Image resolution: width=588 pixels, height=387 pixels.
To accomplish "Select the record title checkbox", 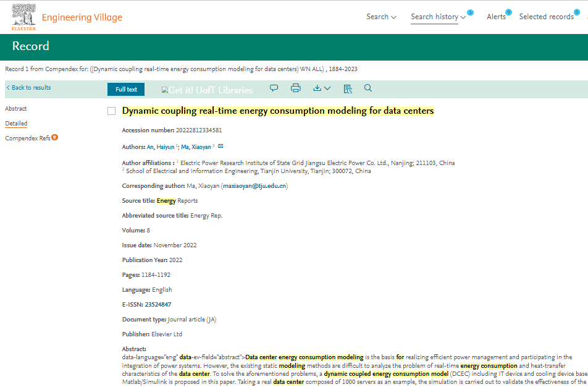I will tap(111, 111).
